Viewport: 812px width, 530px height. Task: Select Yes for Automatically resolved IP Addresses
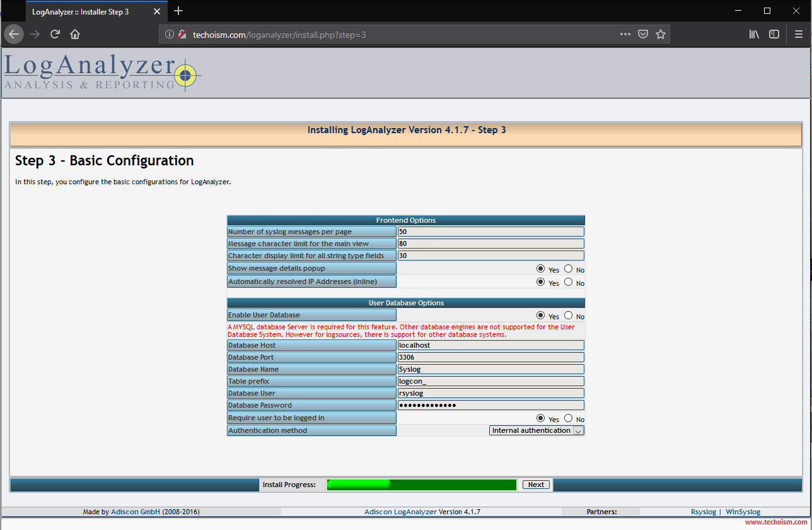[x=540, y=282]
